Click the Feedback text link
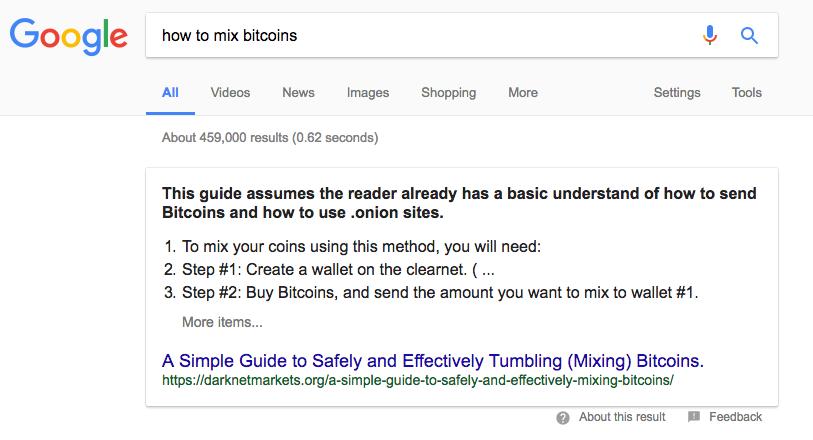This screenshot has height=440, width=813. pos(735,417)
